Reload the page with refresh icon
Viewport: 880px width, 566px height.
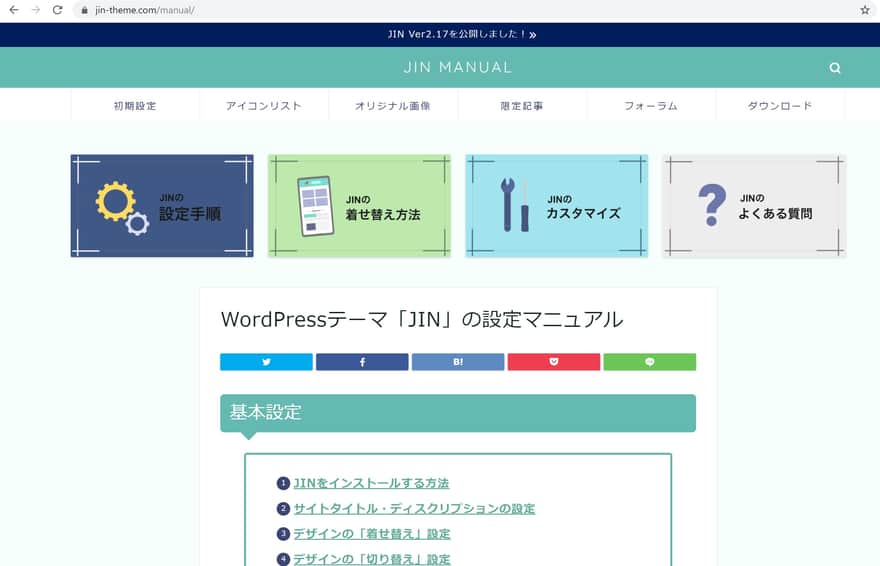57,10
